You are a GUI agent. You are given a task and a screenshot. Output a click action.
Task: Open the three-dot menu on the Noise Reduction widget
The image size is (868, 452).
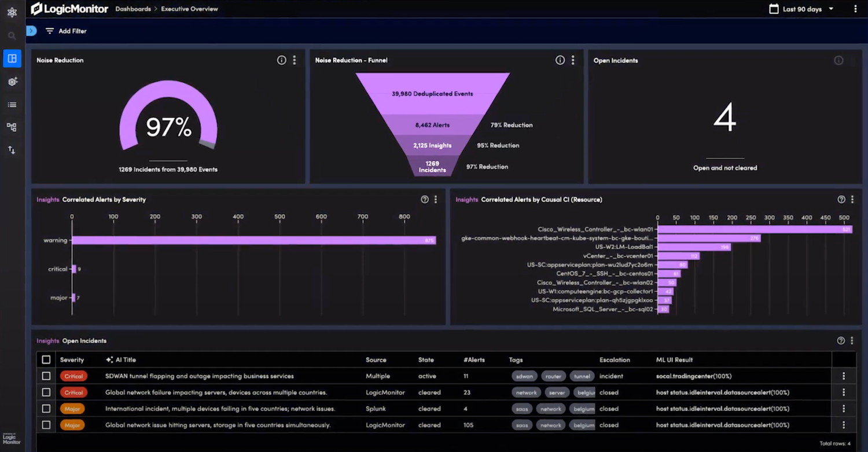294,60
